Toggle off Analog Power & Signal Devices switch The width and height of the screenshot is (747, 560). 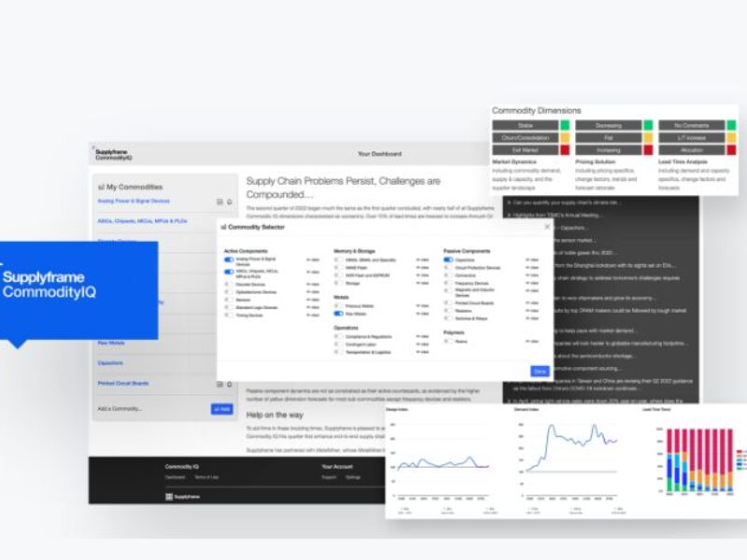click(x=229, y=259)
